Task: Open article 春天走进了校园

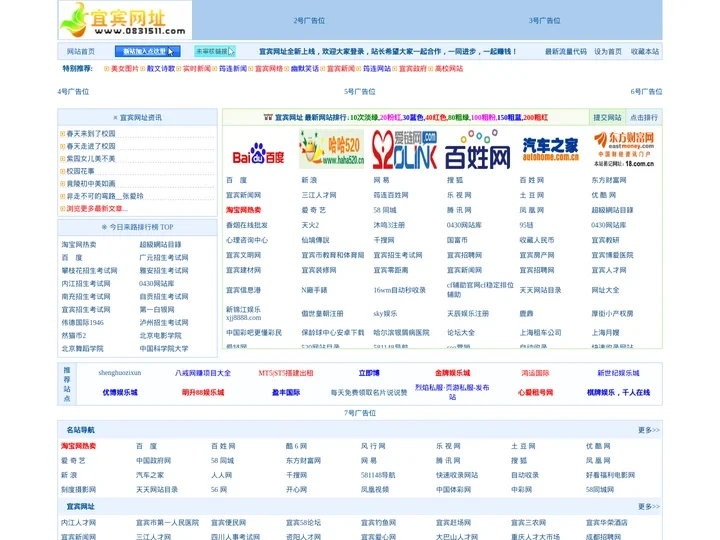Action: 91,146
